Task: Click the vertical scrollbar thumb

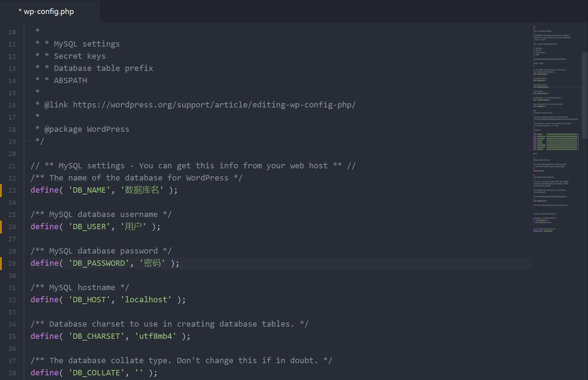Action: coord(584,95)
